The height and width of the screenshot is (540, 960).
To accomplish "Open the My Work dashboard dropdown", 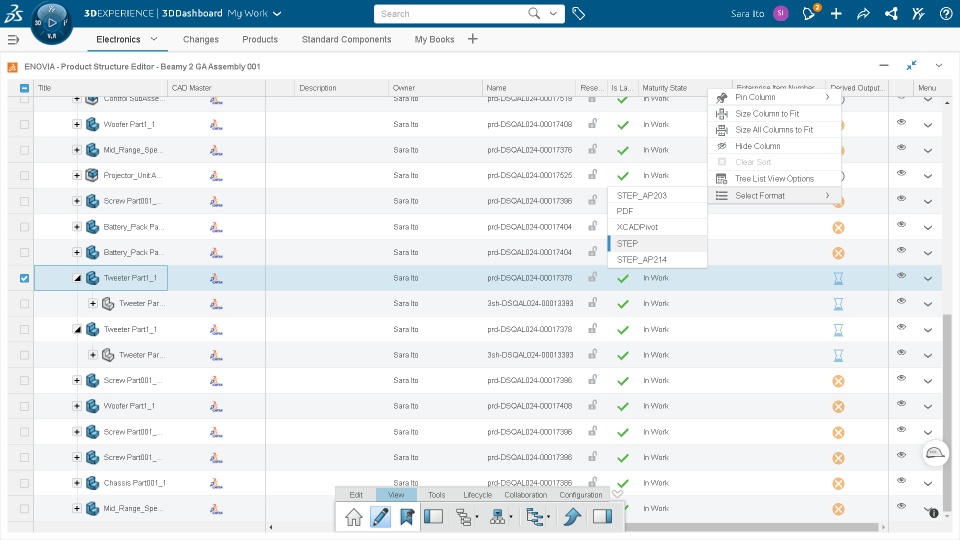I will [277, 13].
